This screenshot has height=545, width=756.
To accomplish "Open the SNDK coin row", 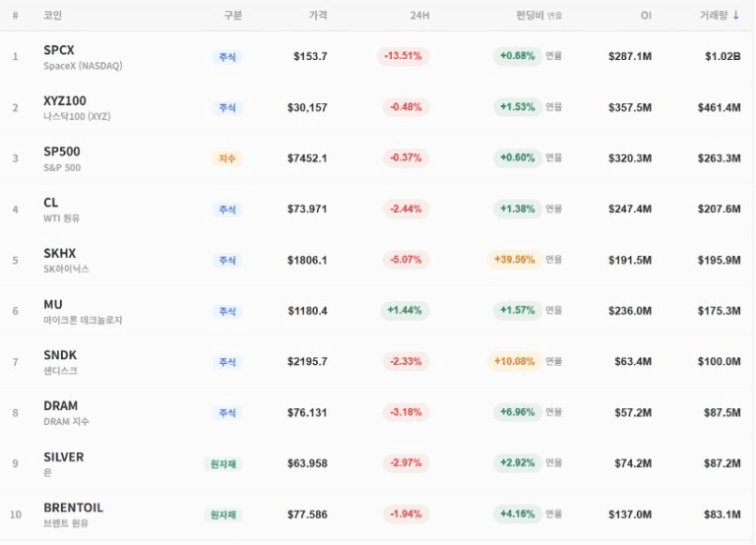I will (376, 362).
